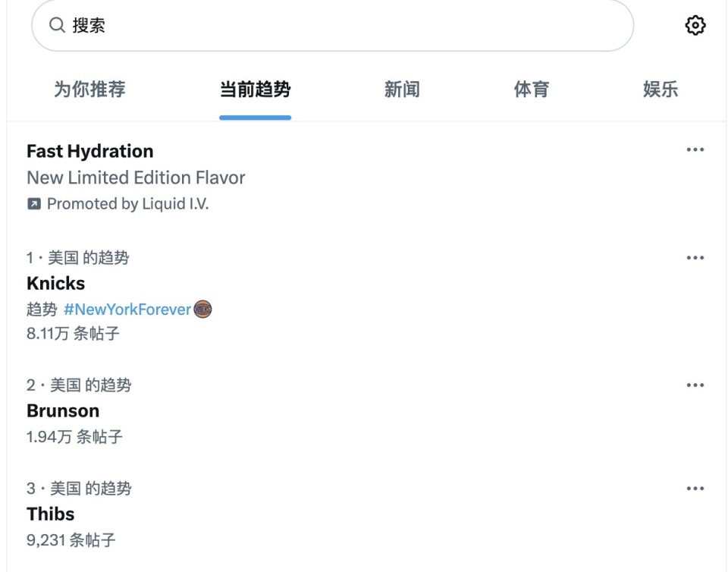Viewport: 728px width, 572px height.
Task: Click the magnifying glass search icon
Action: [57, 24]
